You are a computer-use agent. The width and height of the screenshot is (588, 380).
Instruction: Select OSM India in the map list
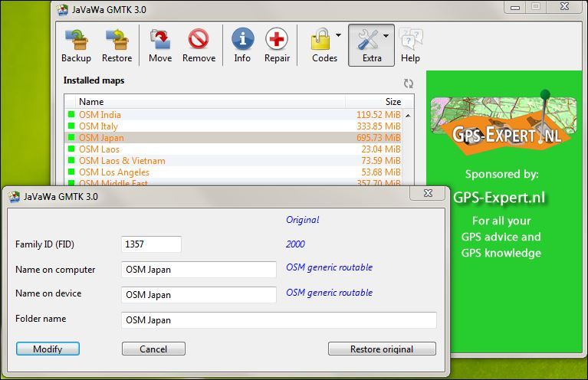coord(235,115)
